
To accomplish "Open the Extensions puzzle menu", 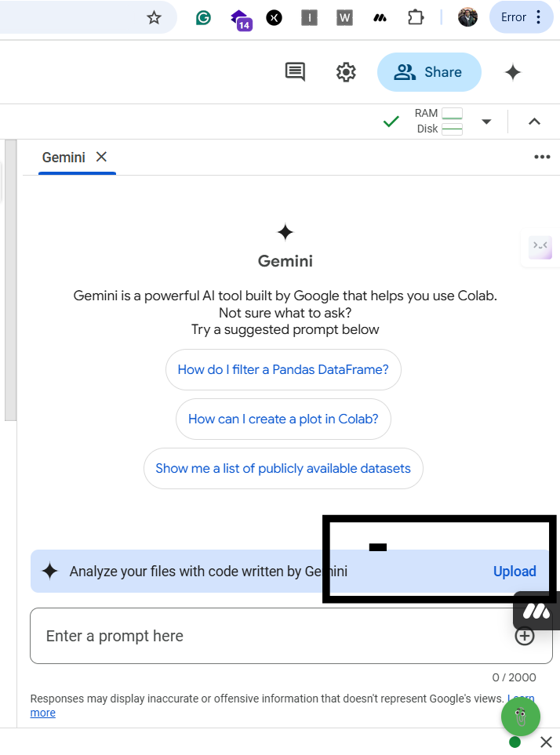I will tap(416, 18).
